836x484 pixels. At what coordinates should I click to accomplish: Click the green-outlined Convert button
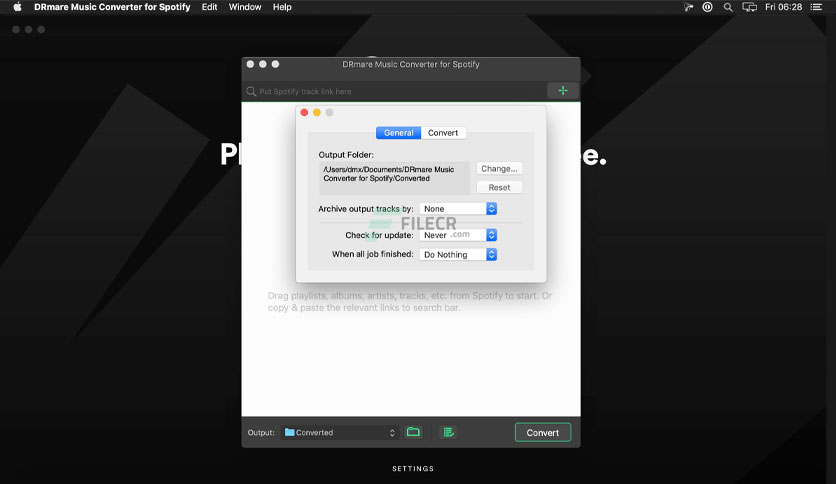coord(543,432)
